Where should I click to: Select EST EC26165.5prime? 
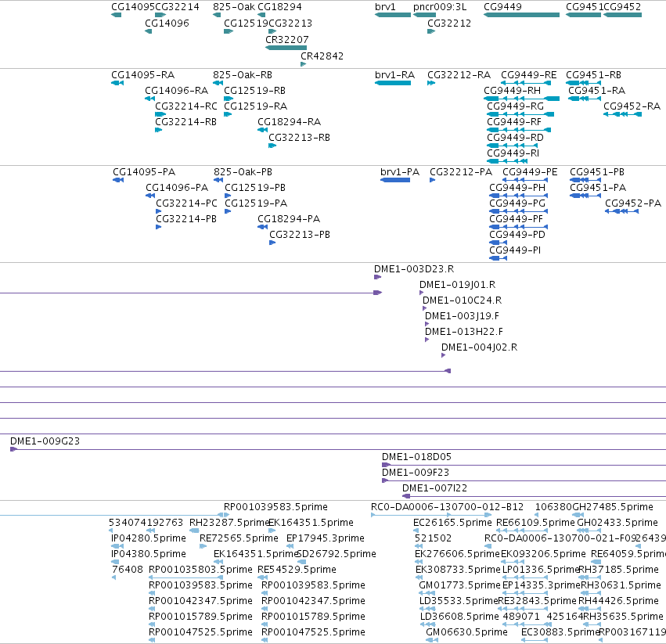coord(452,523)
